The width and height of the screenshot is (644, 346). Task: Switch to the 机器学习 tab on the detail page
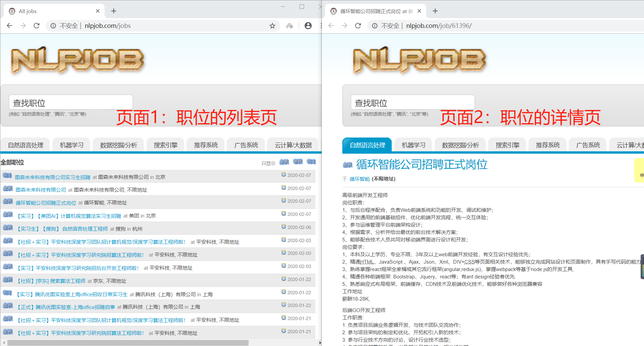(413, 145)
